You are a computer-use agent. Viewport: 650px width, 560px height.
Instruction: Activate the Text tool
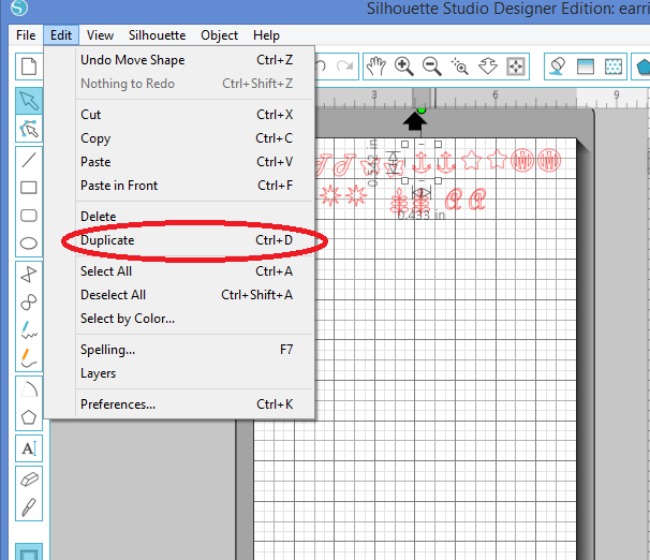point(29,448)
